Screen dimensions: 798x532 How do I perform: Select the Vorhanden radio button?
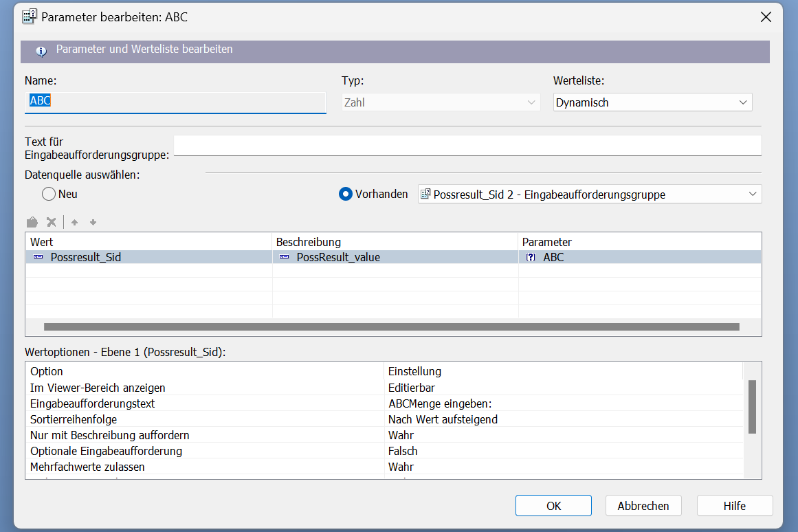[x=346, y=194]
